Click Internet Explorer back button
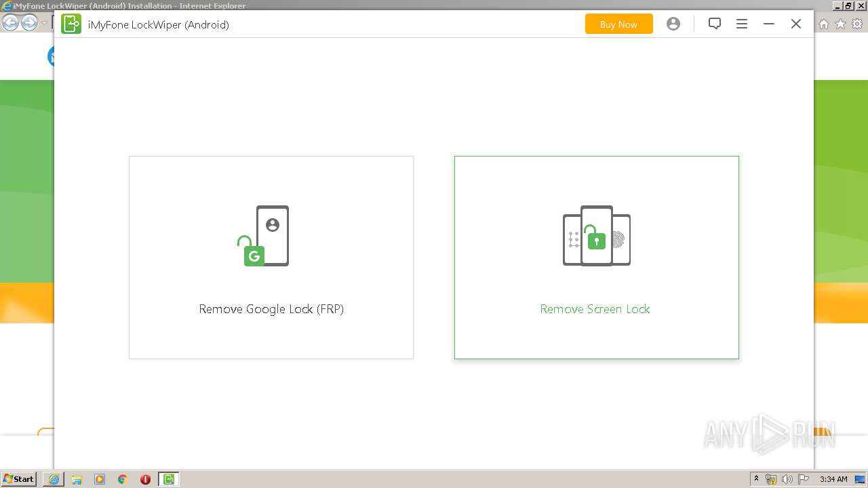868x488 pixels. coord(11,23)
